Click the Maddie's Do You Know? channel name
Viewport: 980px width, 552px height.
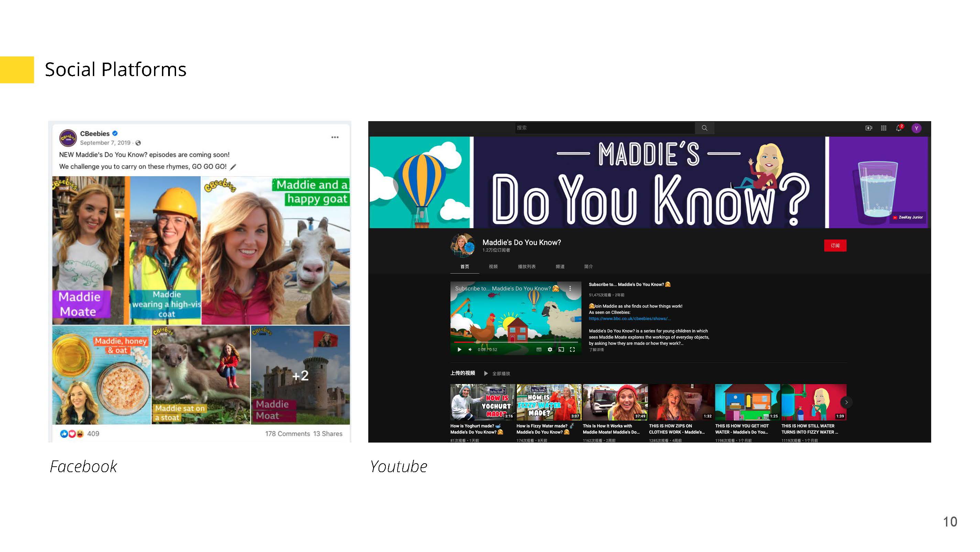point(522,243)
